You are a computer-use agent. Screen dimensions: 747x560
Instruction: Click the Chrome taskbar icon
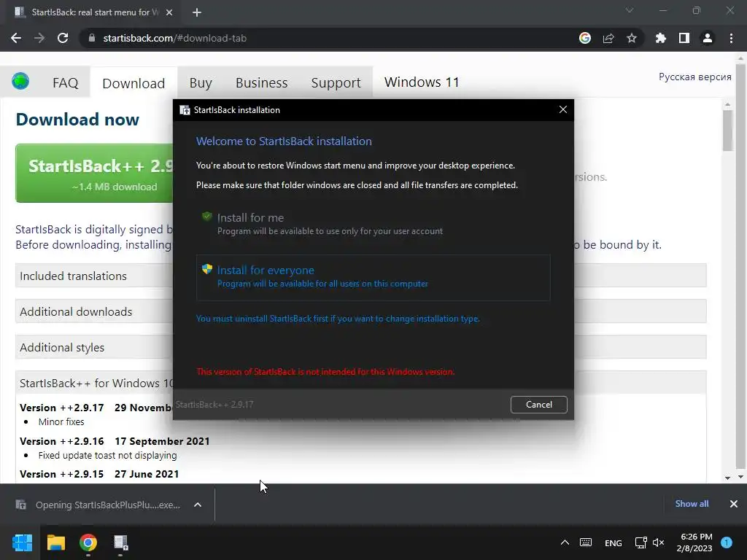[x=88, y=542]
